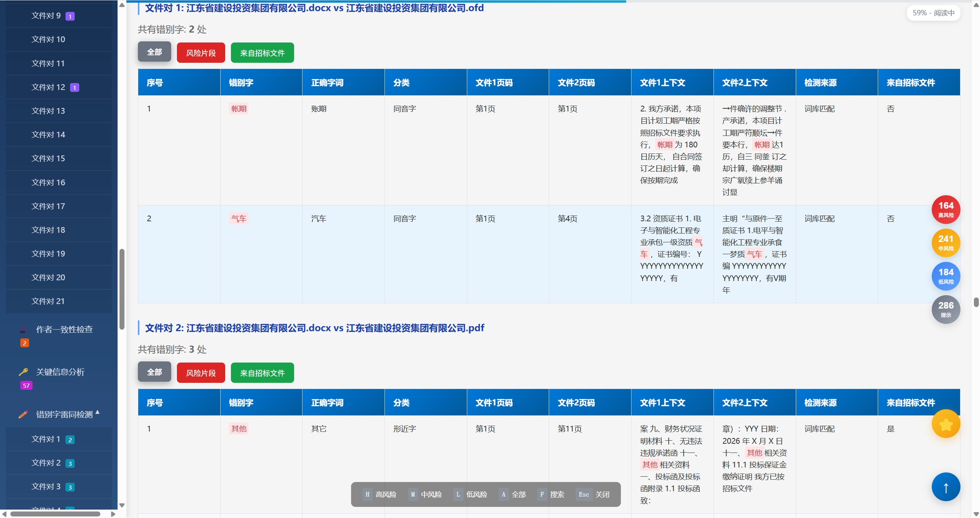Collapse the 错别字雷同检测 section arrow
The height and width of the screenshot is (518, 980).
tap(98, 412)
